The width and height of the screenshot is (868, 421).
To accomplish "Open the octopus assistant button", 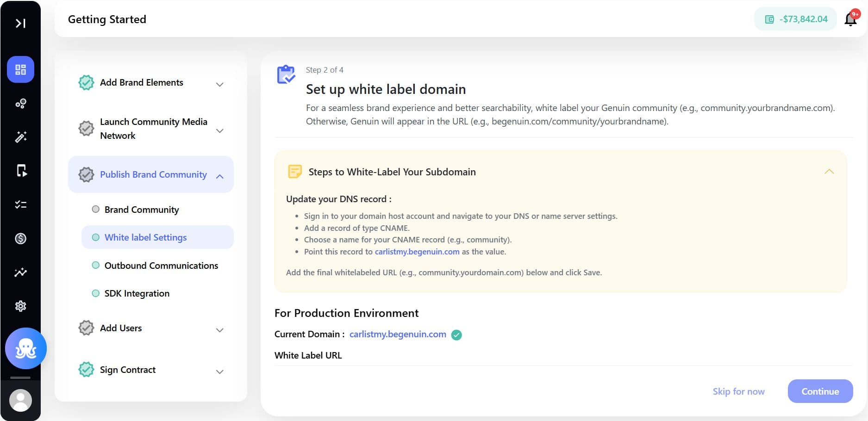I will tap(26, 348).
